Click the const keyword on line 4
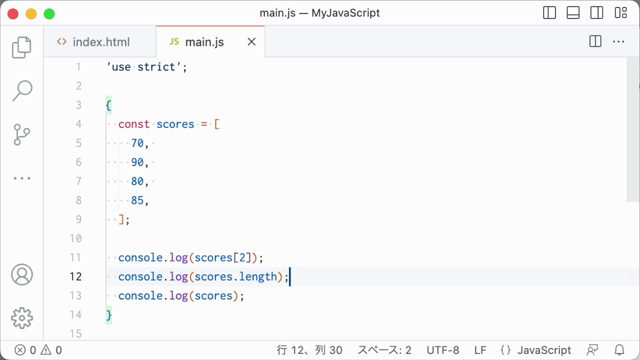 coord(134,124)
